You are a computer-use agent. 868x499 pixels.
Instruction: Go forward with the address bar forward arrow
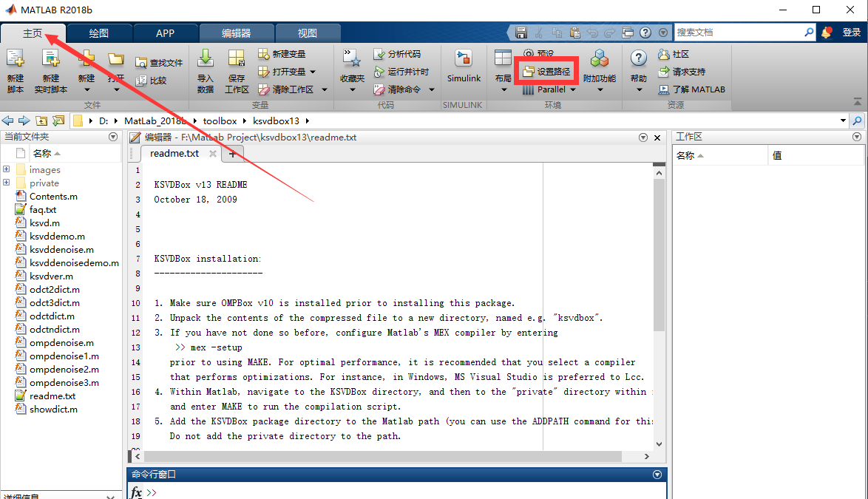tap(24, 120)
